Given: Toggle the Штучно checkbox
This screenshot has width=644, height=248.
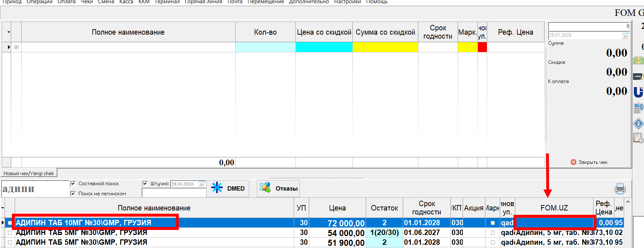Looking at the screenshot, I should (145, 183).
